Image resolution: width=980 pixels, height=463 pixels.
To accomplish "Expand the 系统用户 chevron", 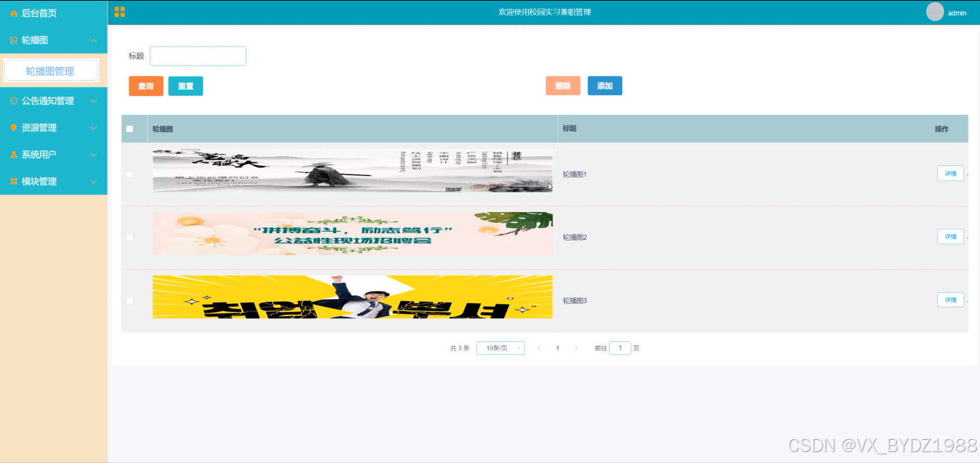I will click(x=94, y=155).
